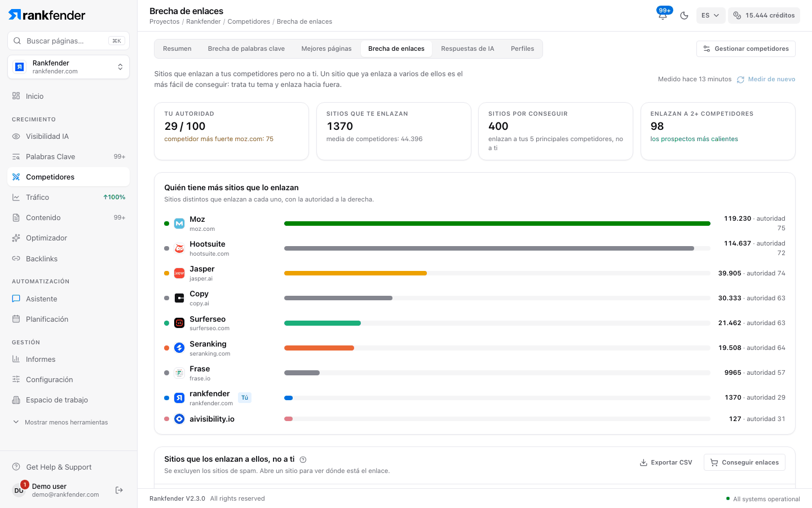Viewport: 812px width, 508px height.
Task: Click the logout icon beside Demo user
Action: click(x=119, y=490)
